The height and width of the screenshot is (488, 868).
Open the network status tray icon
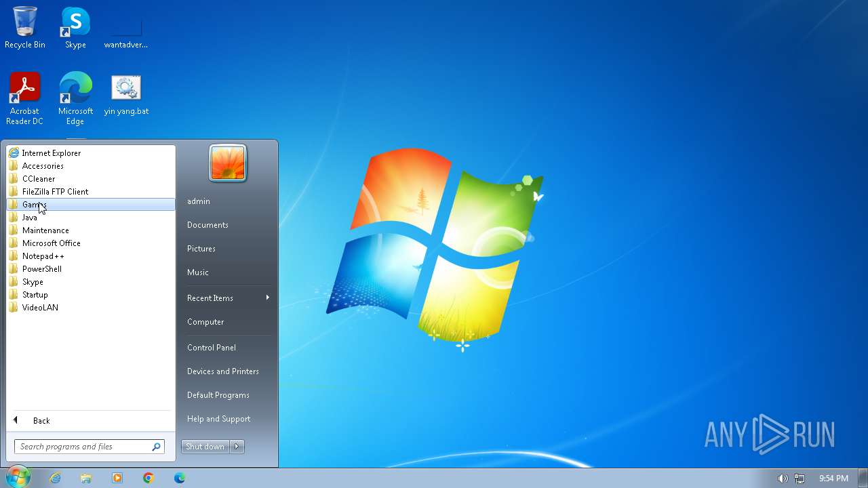(x=800, y=479)
